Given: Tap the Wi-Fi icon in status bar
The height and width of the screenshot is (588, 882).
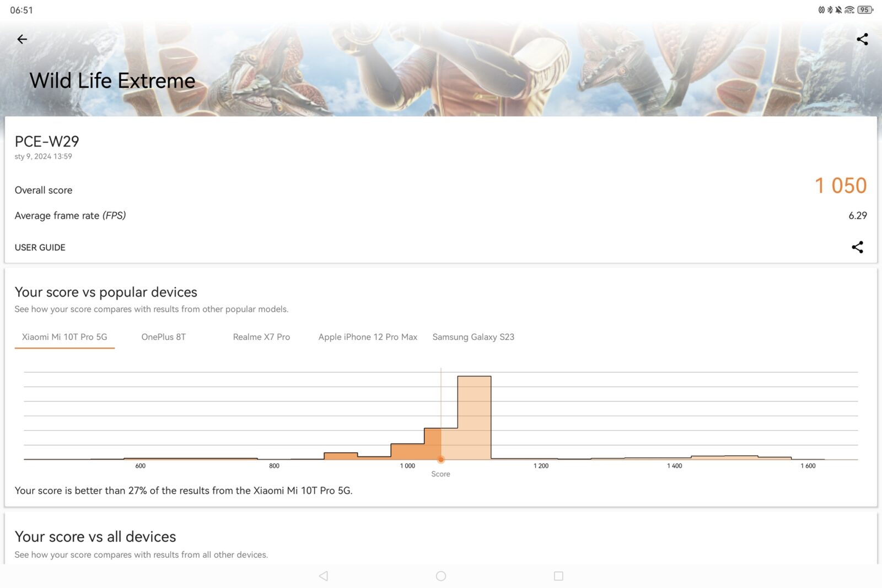Looking at the screenshot, I should (849, 10).
